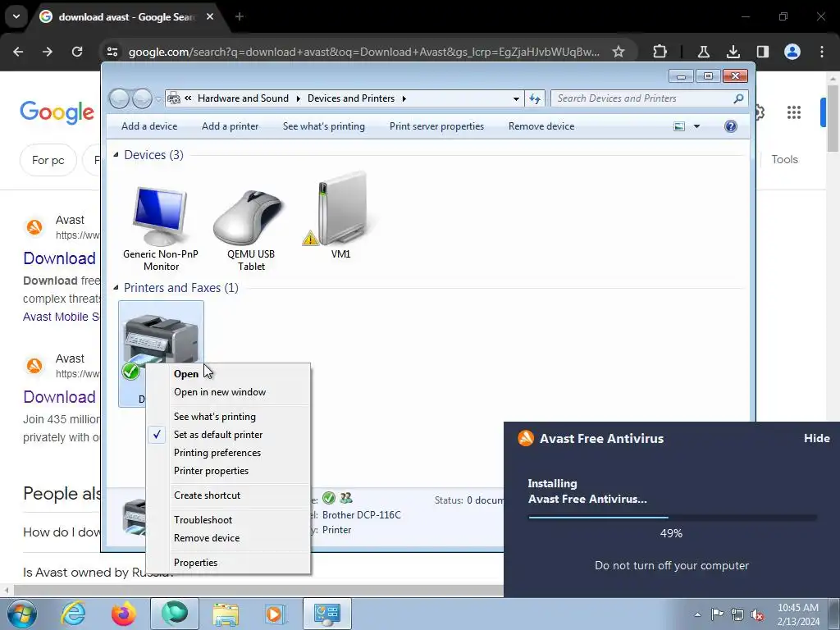Image resolution: width=840 pixels, height=630 pixels.
Task: Choose Remove device in the context menu
Action: coord(206,538)
